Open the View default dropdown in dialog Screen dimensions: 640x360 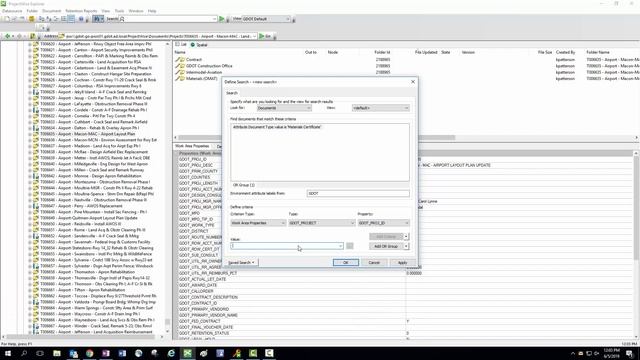380,108
